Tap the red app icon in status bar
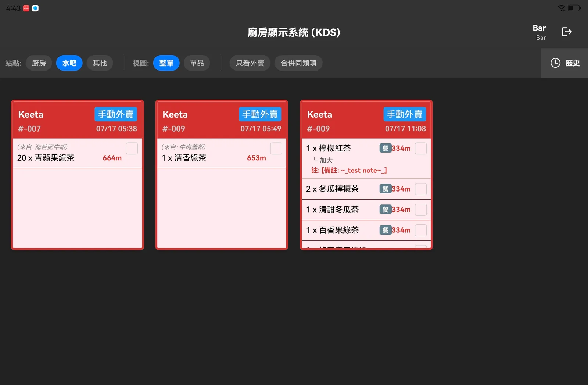The width and height of the screenshot is (588, 385). 26,8
